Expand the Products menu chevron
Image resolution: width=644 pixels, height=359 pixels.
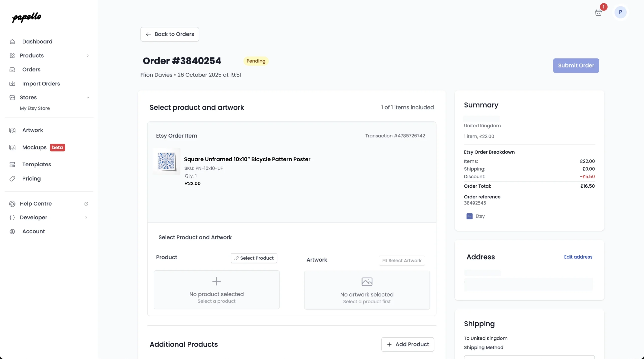pyautogui.click(x=88, y=56)
